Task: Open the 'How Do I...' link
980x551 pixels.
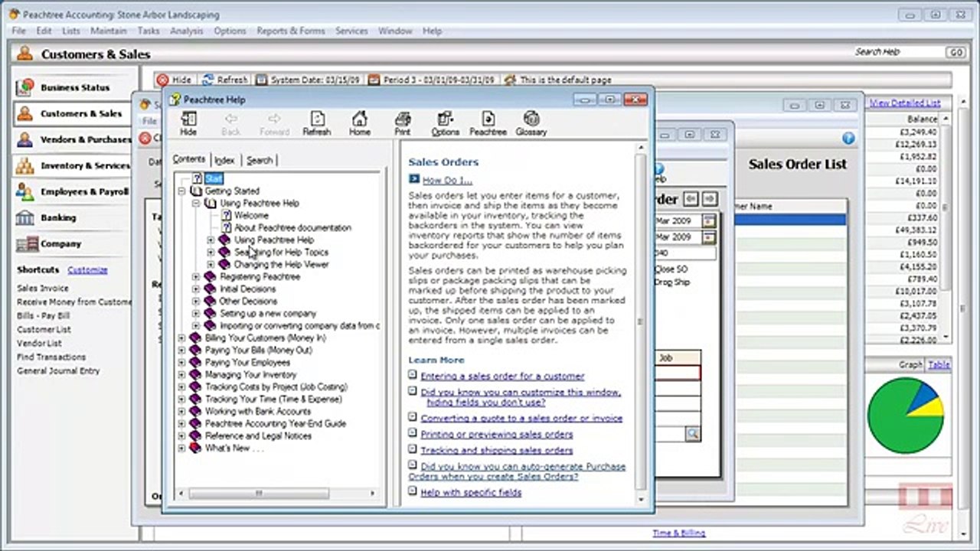Action: (447, 181)
